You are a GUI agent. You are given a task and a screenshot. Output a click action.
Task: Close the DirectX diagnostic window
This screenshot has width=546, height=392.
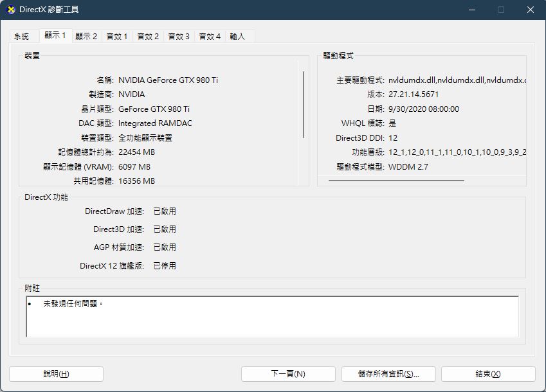tap(531, 10)
